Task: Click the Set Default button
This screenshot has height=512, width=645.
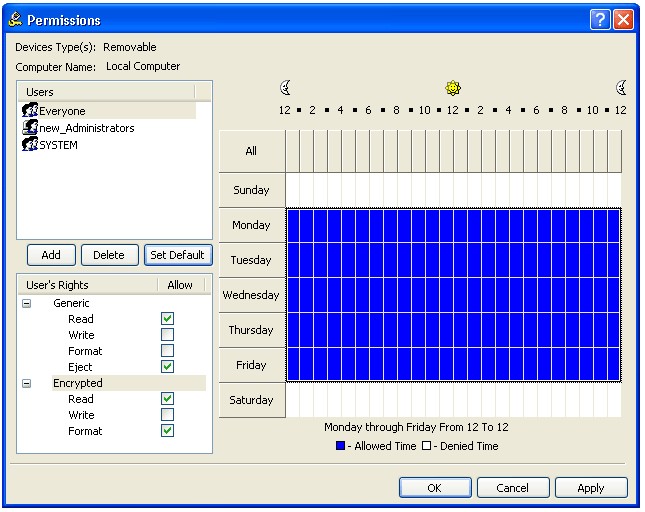Action: pyautogui.click(x=178, y=255)
